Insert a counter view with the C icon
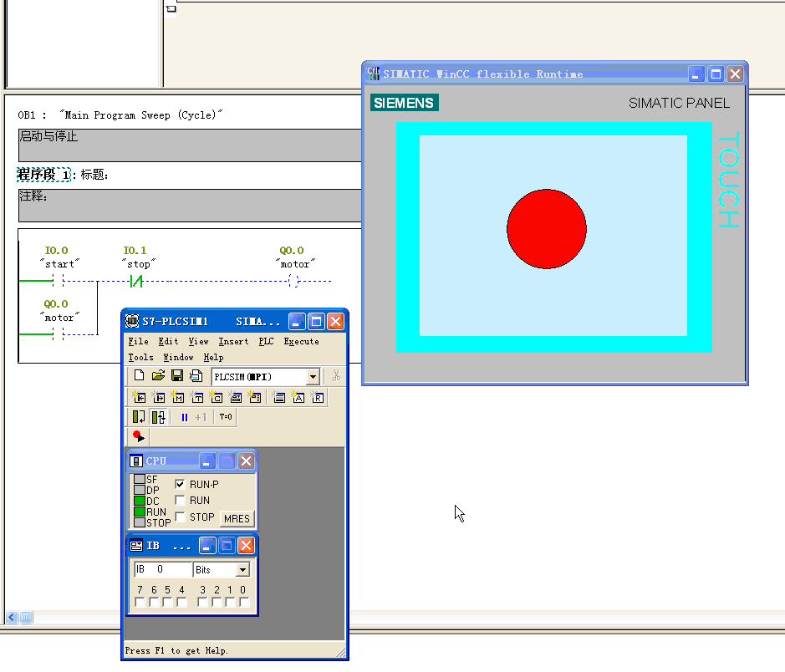 pyautogui.click(x=217, y=398)
